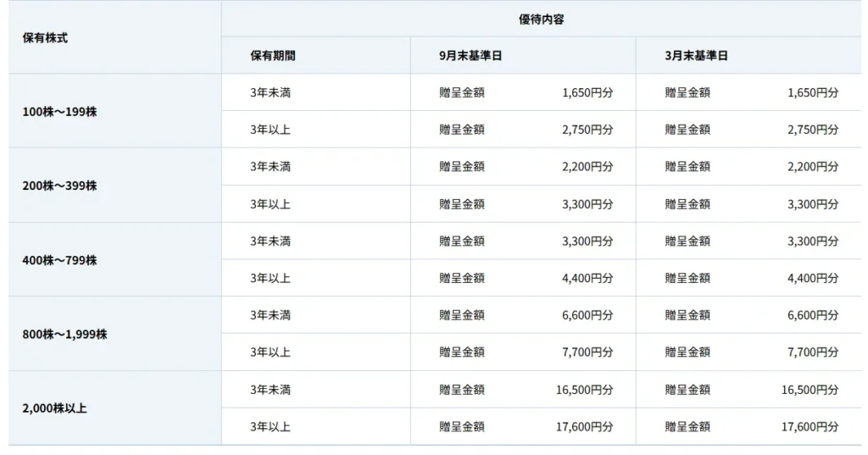
Task: Click the 400株〜799株 row label
Action: click(x=59, y=260)
